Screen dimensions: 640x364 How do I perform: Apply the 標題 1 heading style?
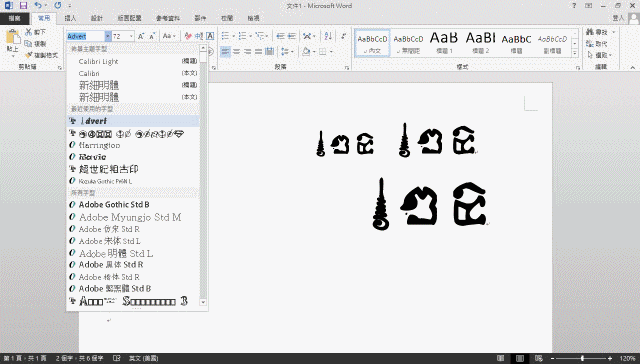(444, 42)
